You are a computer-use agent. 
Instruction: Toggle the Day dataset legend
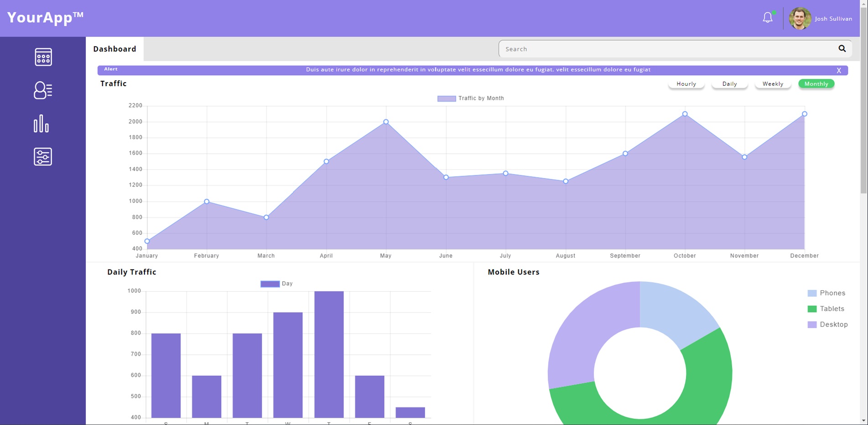pos(276,284)
